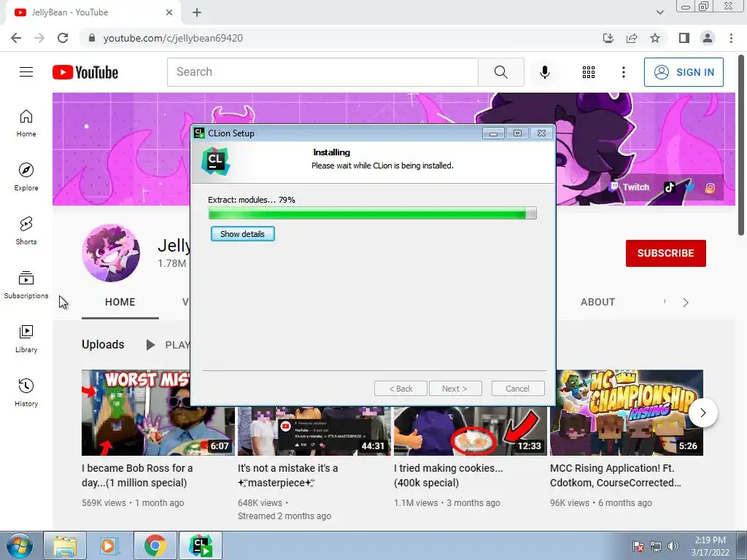Image resolution: width=747 pixels, height=560 pixels.
Task: Open "MCC Rising Application" video title
Action: (616, 475)
